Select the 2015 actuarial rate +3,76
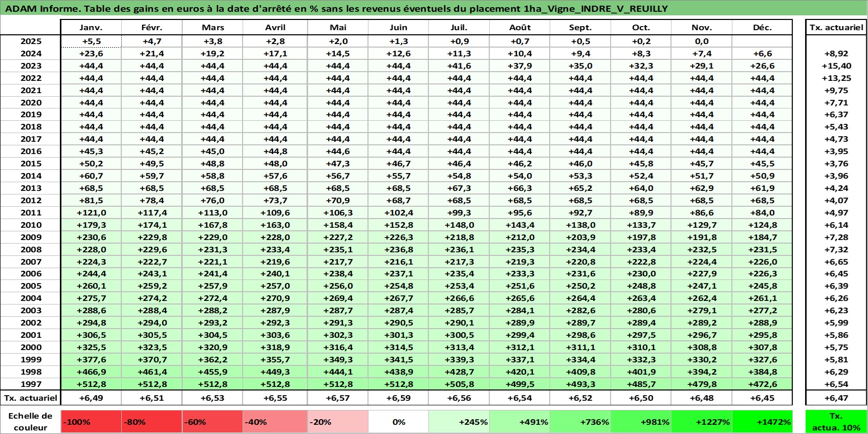The image size is (868, 434). pyautogui.click(x=836, y=163)
